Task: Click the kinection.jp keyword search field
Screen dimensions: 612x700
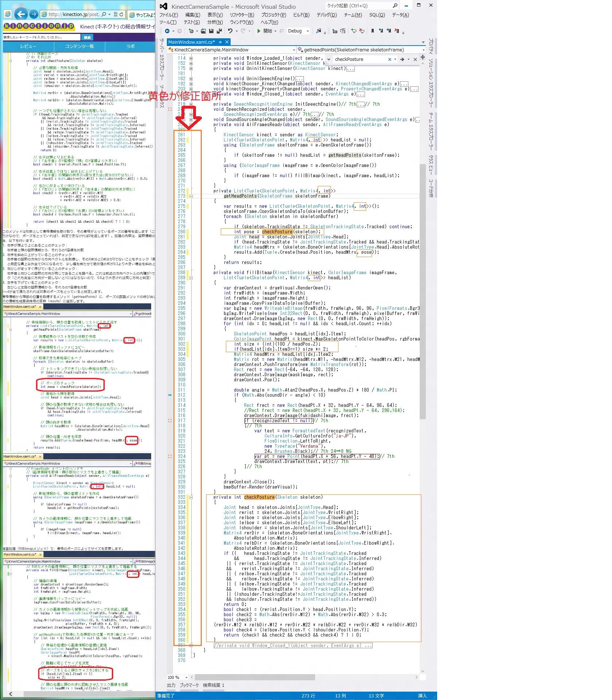Action: point(42,37)
